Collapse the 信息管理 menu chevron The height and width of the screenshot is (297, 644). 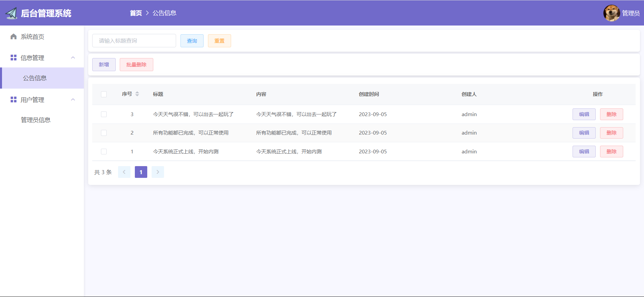click(x=73, y=58)
